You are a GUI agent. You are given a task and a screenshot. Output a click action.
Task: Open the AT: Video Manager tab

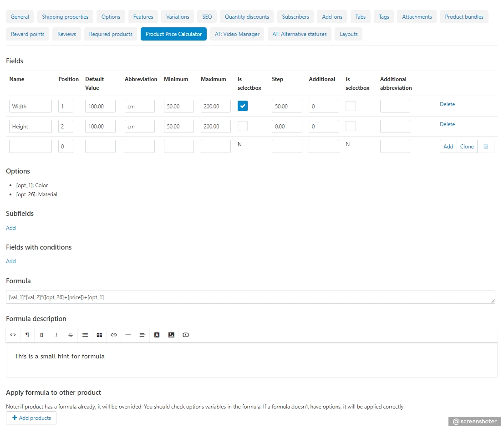(x=237, y=34)
